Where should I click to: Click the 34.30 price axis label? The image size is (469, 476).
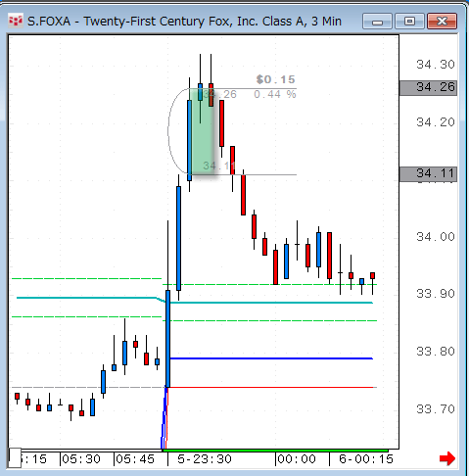[436, 65]
